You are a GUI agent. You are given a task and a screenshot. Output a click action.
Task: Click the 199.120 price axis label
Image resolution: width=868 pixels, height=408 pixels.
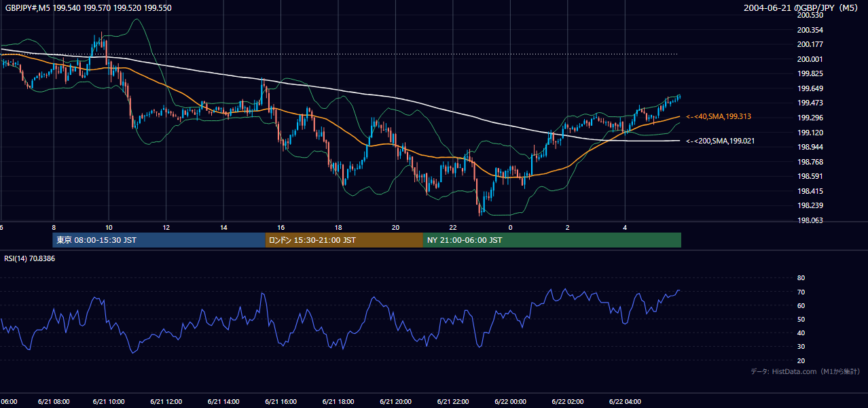pyautogui.click(x=810, y=133)
